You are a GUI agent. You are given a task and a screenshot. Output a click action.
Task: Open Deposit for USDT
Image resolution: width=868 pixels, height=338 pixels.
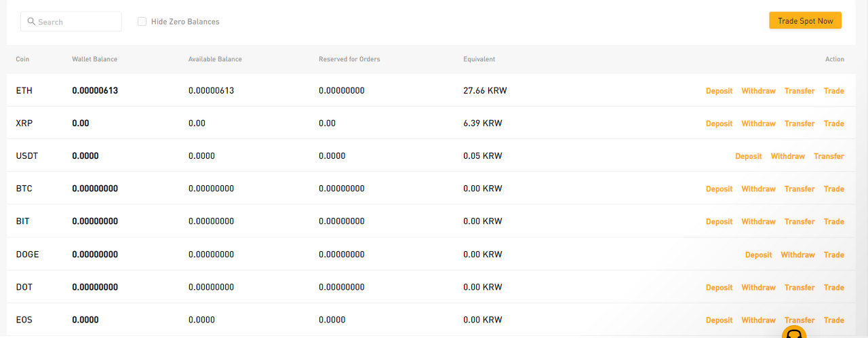pyautogui.click(x=748, y=156)
